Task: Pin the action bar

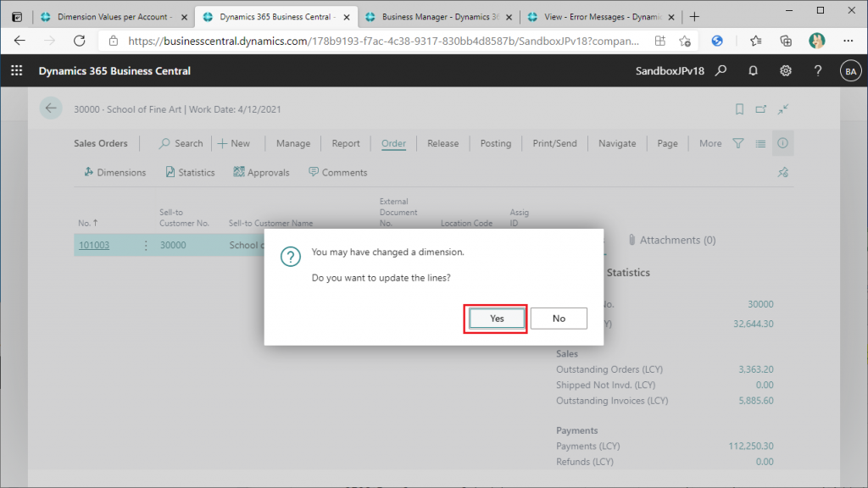Action: (x=782, y=173)
